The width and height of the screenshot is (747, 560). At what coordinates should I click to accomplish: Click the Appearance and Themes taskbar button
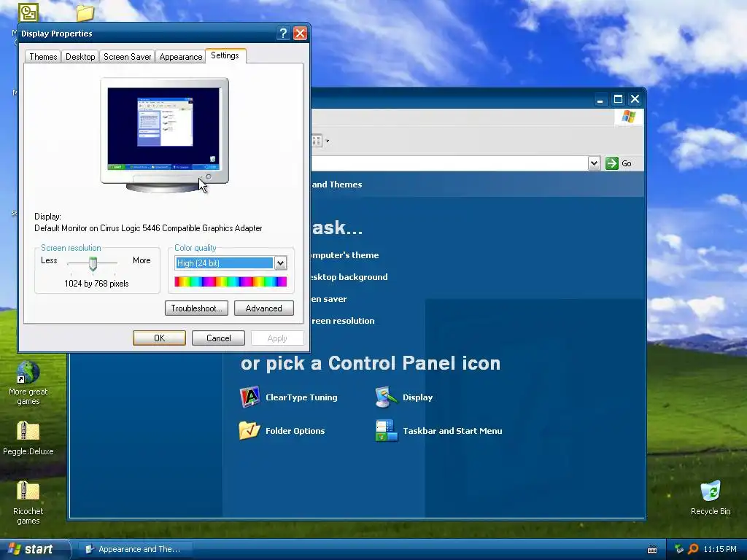133,549
